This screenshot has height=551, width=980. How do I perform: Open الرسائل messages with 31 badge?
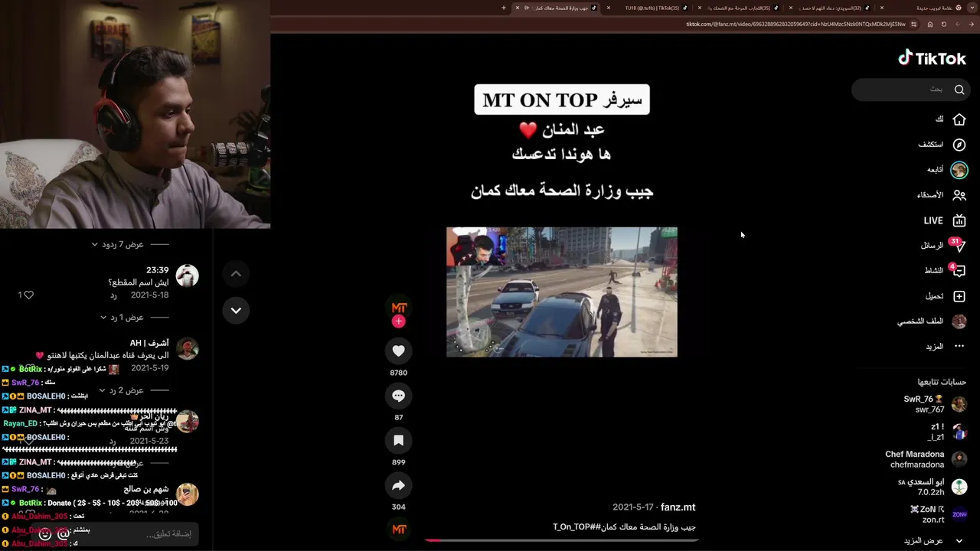[x=957, y=245]
